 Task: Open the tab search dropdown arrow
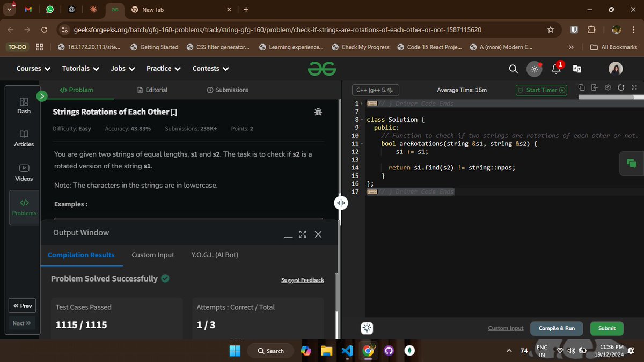[9, 9]
